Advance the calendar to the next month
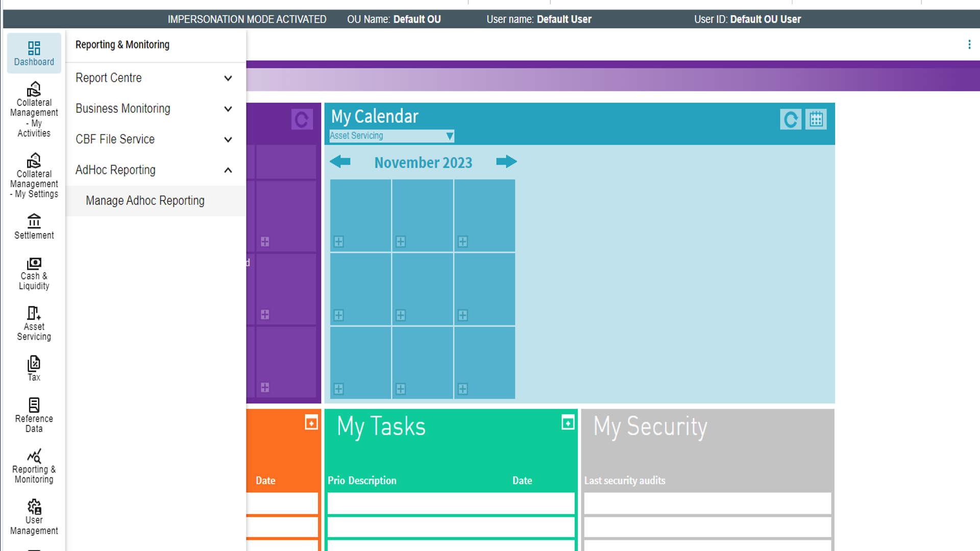The image size is (980, 551). click(x=506, y=162)
